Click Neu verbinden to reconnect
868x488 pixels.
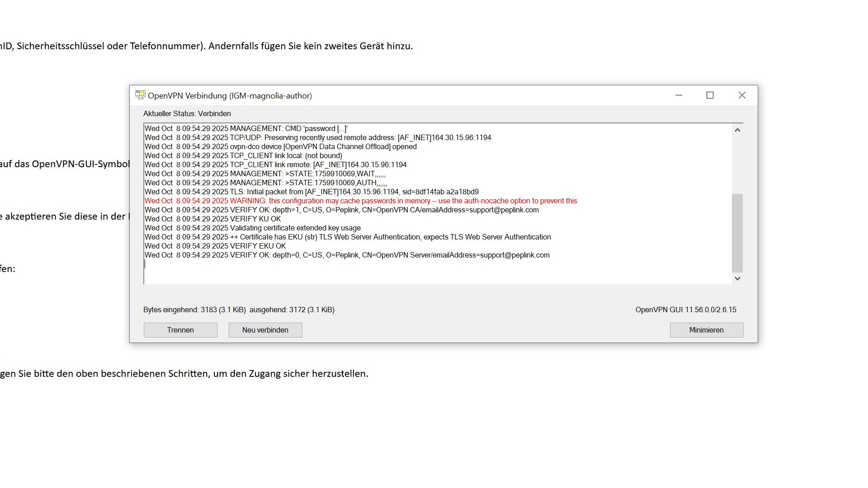(265, 330)
